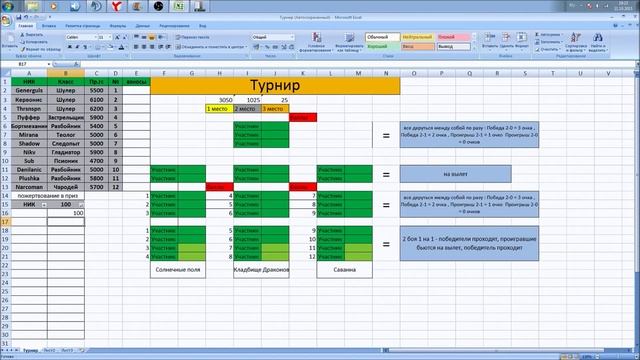This screenshot has width=640, height=360.
Task: Apply the Обычный cell style
Action: click(382, 37)
